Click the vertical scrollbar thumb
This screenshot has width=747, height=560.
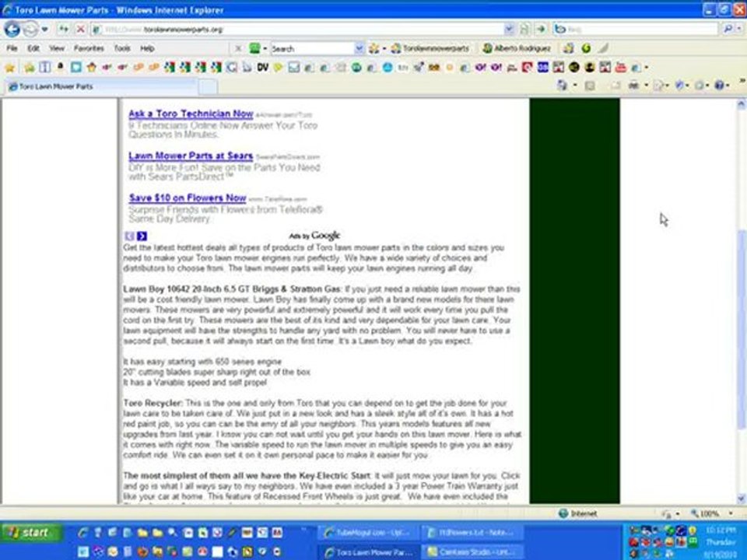(x=742, y=328)
